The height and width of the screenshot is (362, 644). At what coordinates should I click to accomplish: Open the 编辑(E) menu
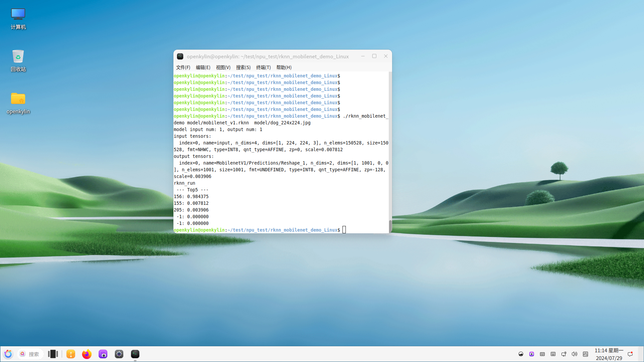click(203, 67)
